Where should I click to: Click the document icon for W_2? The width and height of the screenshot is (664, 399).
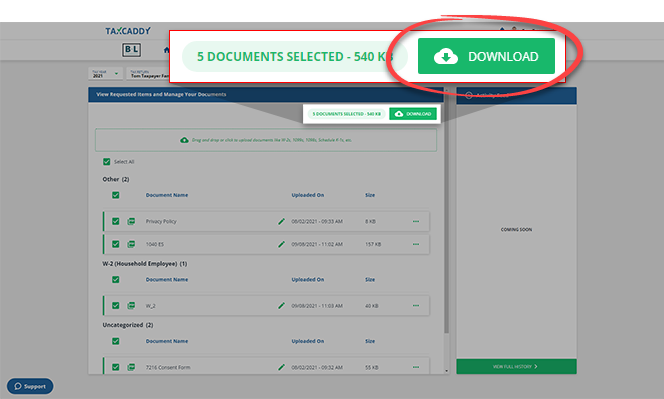click(x=131, y=305)
